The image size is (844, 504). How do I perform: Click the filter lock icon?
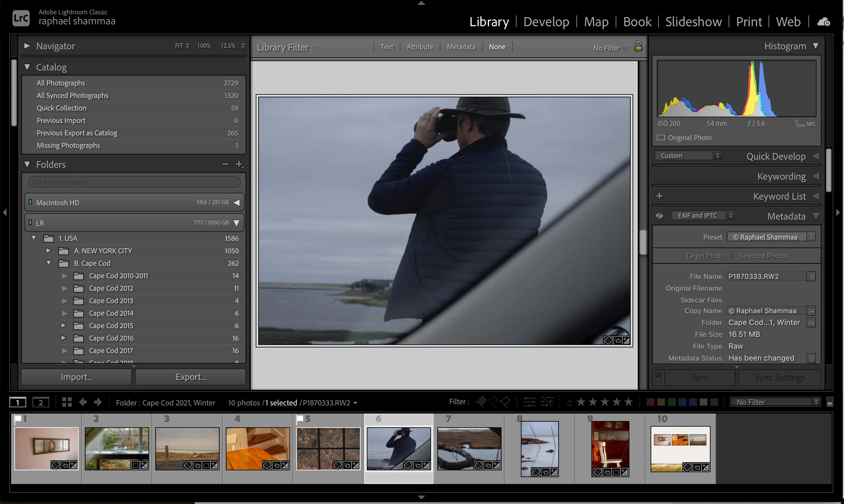point(638,46)
